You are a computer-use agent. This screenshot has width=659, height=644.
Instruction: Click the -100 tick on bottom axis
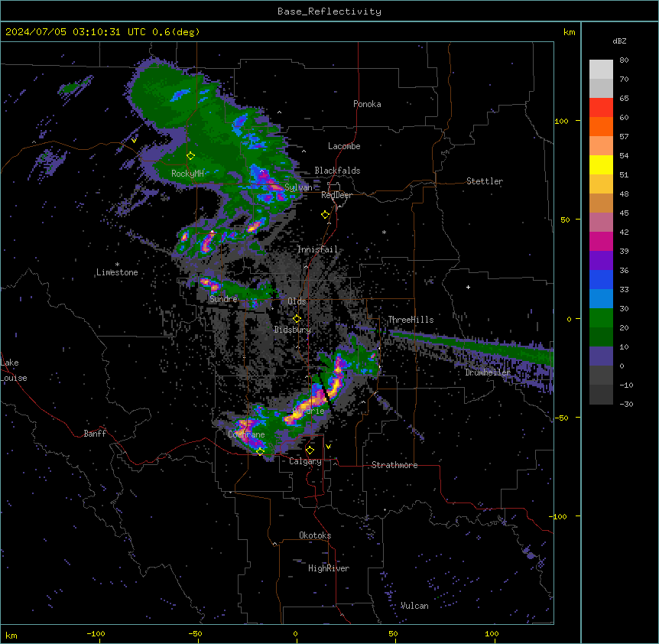point(96,633)
